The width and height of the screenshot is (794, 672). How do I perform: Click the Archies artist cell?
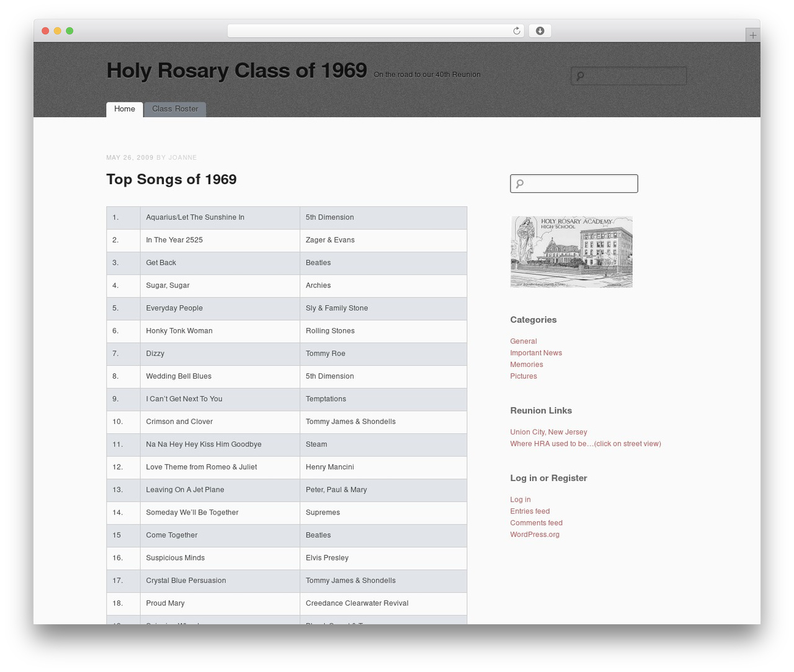pyautogui.click(x=383, y=286)
